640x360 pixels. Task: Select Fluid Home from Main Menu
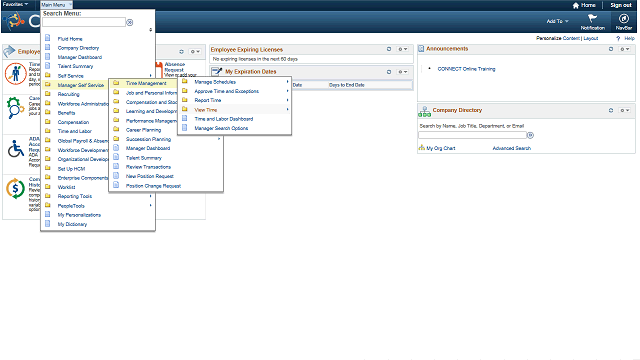tap(70, 39)
